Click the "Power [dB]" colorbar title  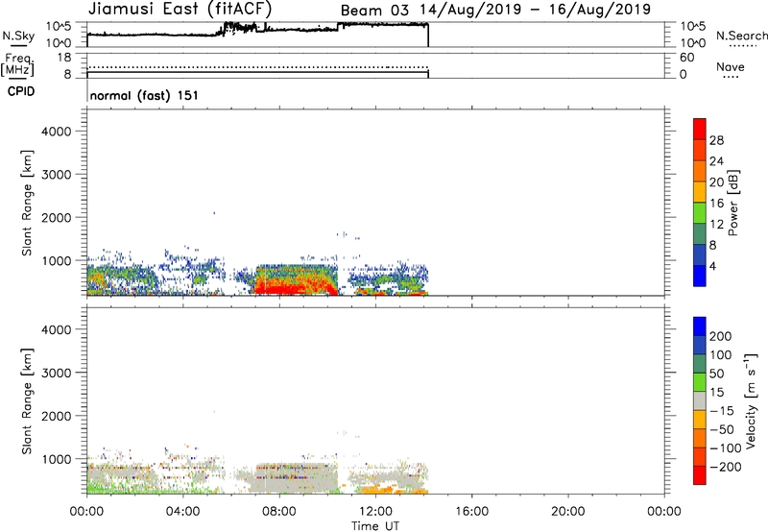coord(732,203)
